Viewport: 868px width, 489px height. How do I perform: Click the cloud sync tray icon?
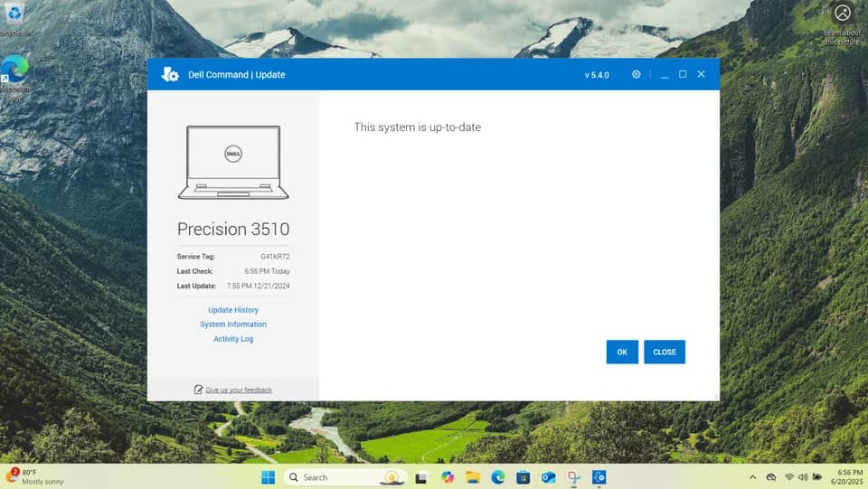point(771,477)
